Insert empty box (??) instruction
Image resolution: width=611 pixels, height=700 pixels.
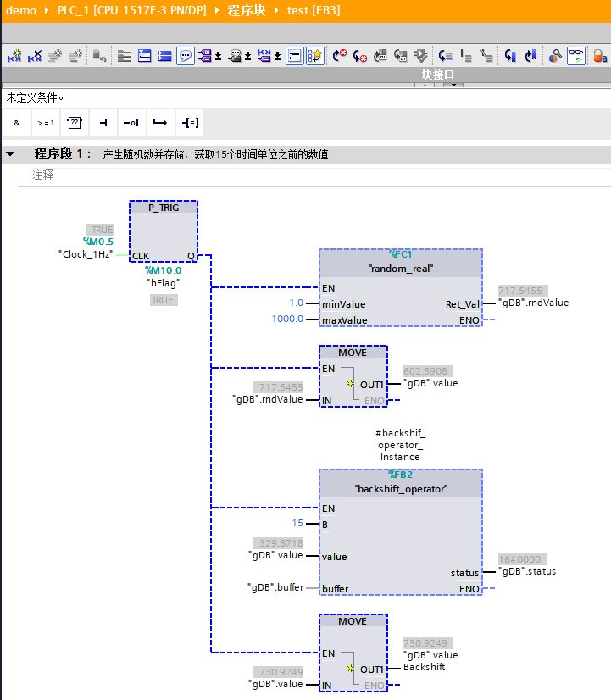(x=75, y=123)
